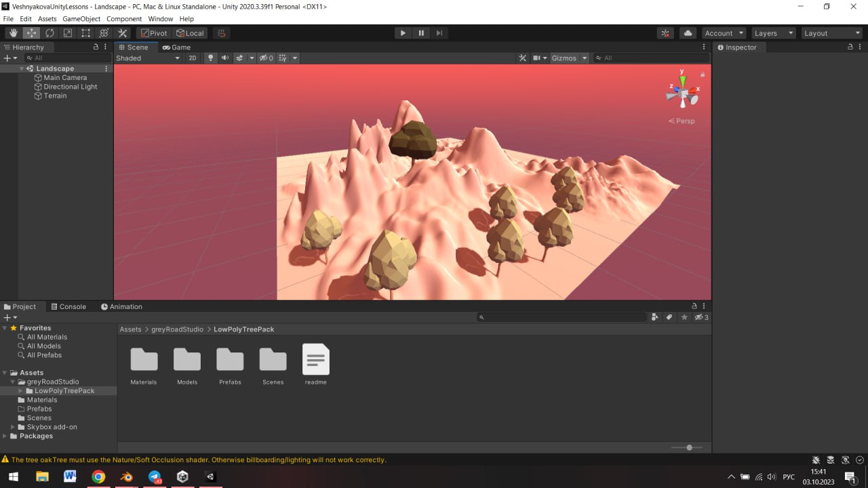Collapse the Landscape scene in Hierarchy

point(22,68)
